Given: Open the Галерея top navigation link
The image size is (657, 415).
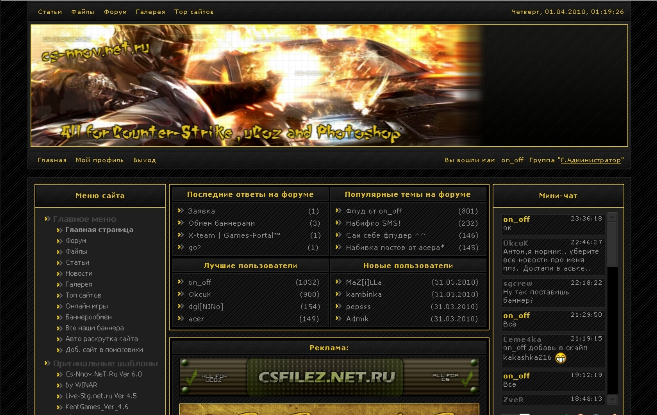Looking at the screenshot, I should pos(150,12).
